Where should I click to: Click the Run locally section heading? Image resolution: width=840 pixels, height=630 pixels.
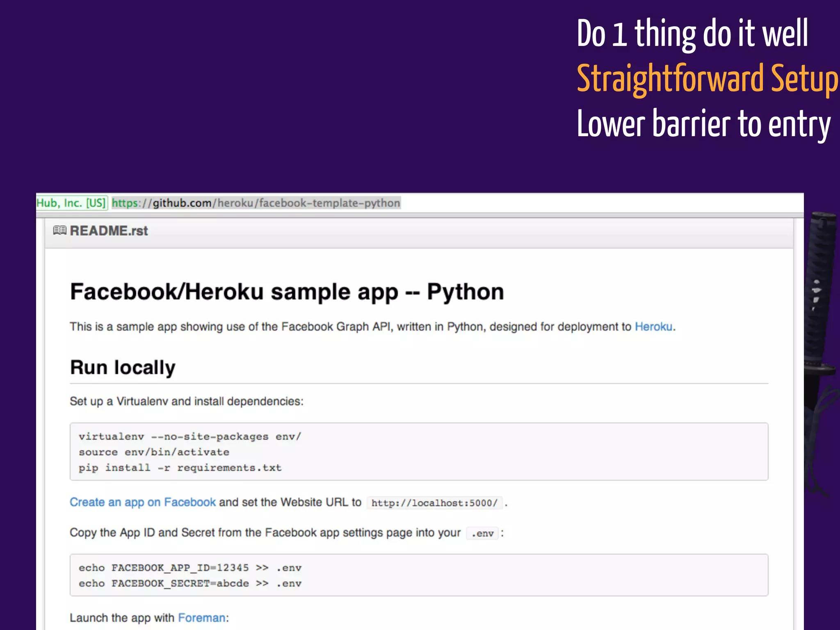pos(123,367)
